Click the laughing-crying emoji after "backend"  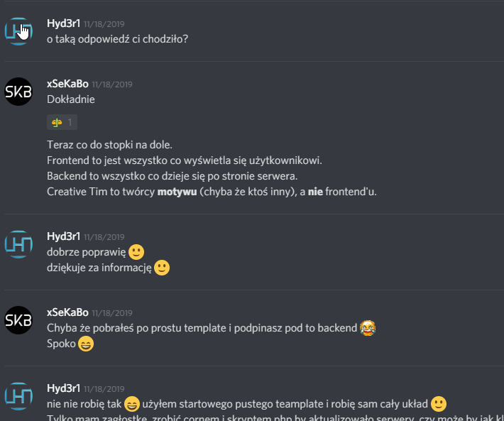(x=368, y=328)
